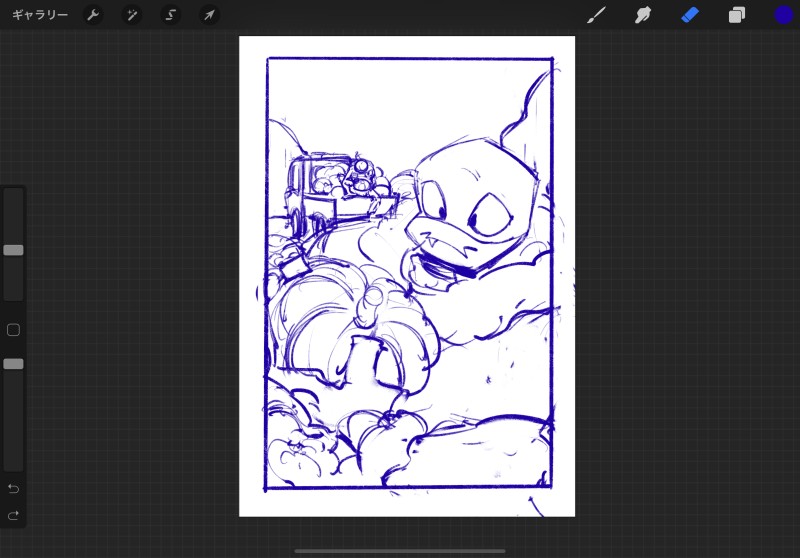Select the Brush paint tool
This screenshot has height=558, width=800.
click(596, 15)
